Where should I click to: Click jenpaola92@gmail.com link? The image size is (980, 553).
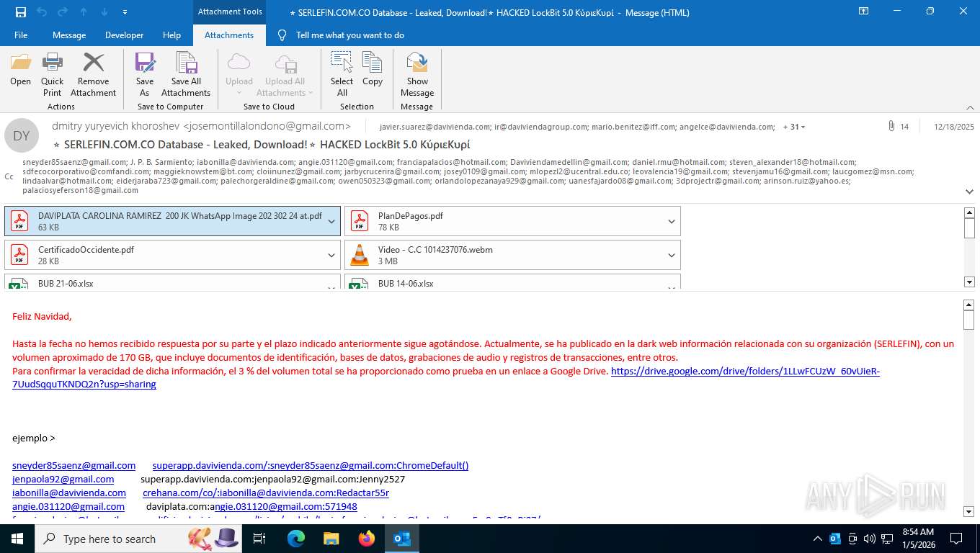click(x=63, y=479)
